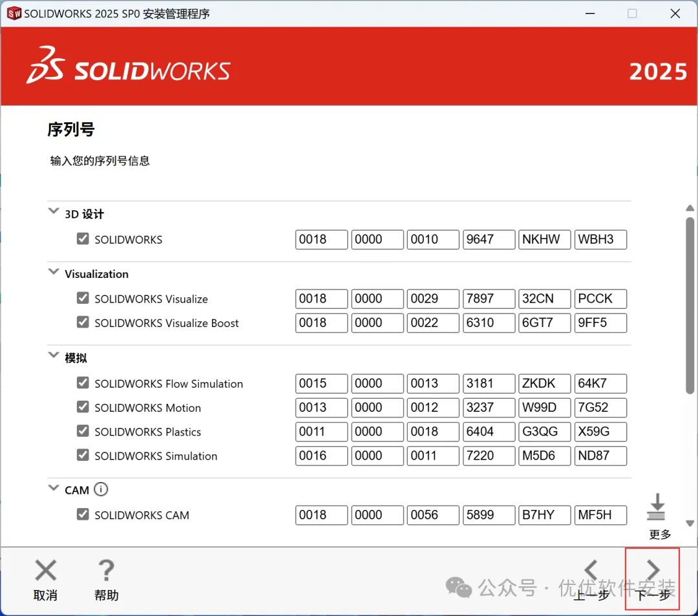The image size is (698, 616).
Task: Toggle SOLIDWORKS CAM checkbox
Action: 83,514
